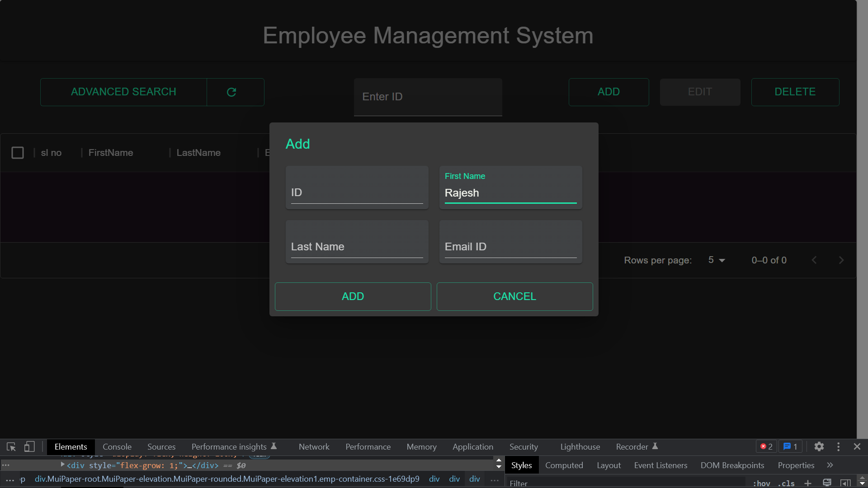Open the Event Listeners tab
The image size is (868, 488).
[660, 465]
